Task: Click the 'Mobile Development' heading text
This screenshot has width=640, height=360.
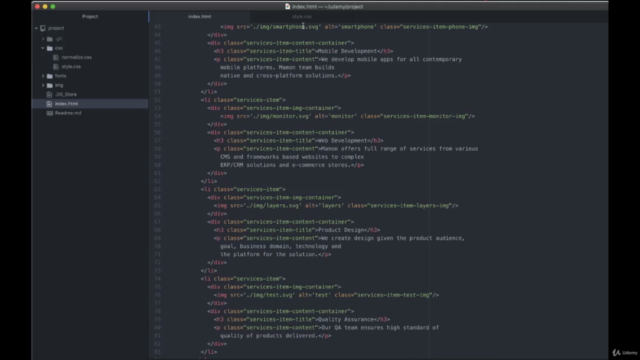Action: coord(347,51)
